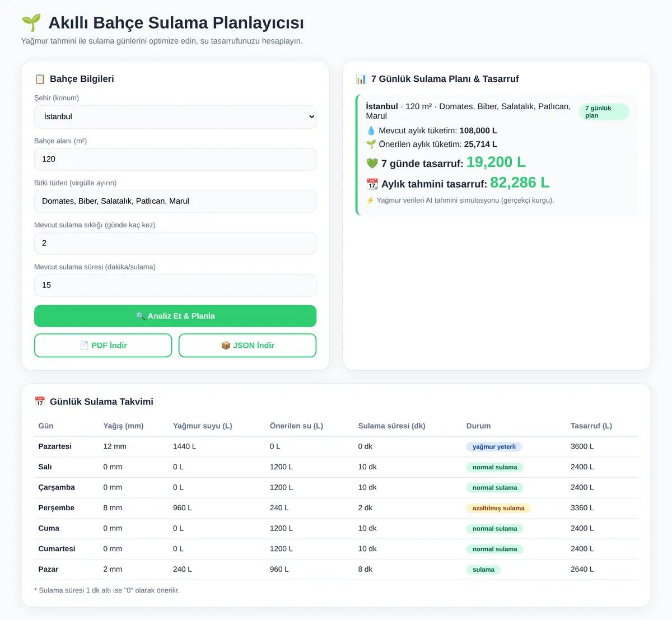The image size is (672, 620).
Task: Click the seedling logo icon in header
Action: 31,23
